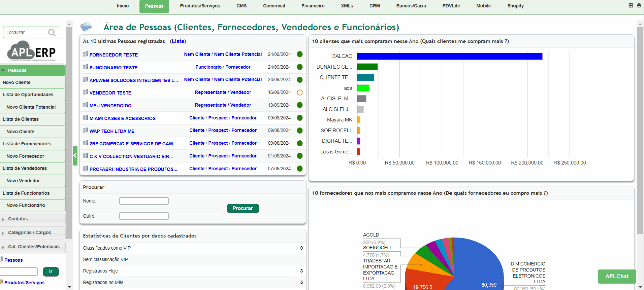The image size is (644, 290).
Task: Click the Ir button in the sidebar
Action: pos(51,271)
